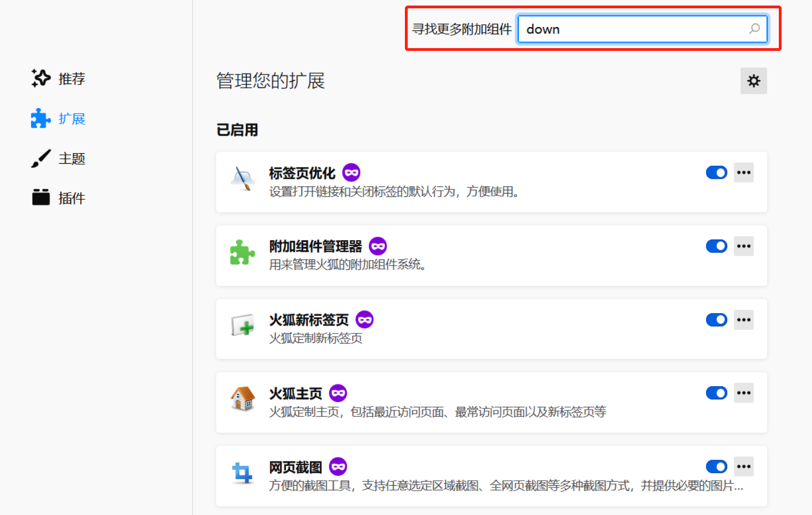Open the 火狐主页 extension name link

(295, 393)
